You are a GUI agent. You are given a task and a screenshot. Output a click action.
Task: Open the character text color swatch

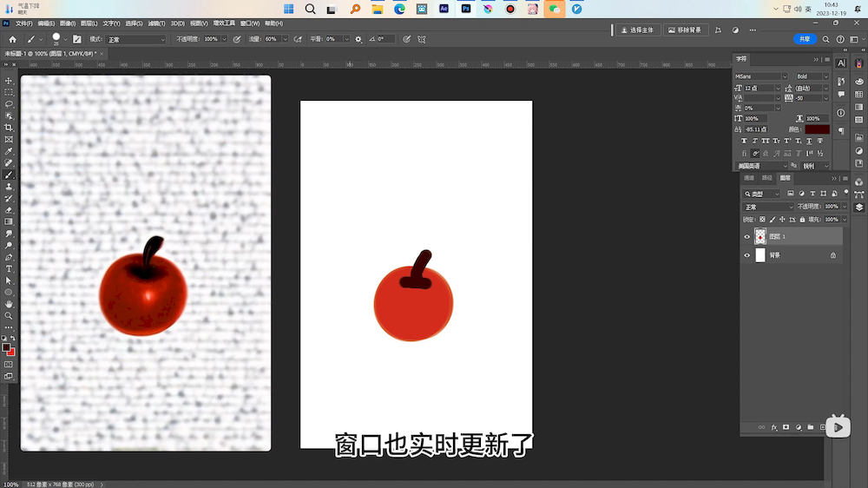pos(817,129)
